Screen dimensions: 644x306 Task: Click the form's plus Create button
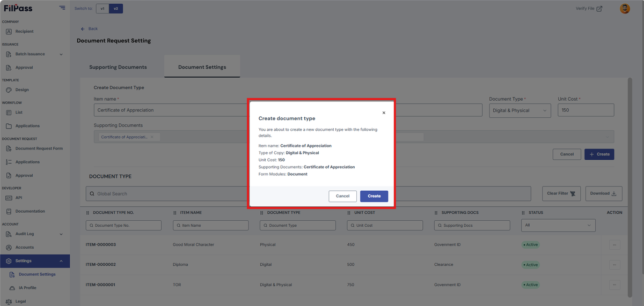point(599,154)
